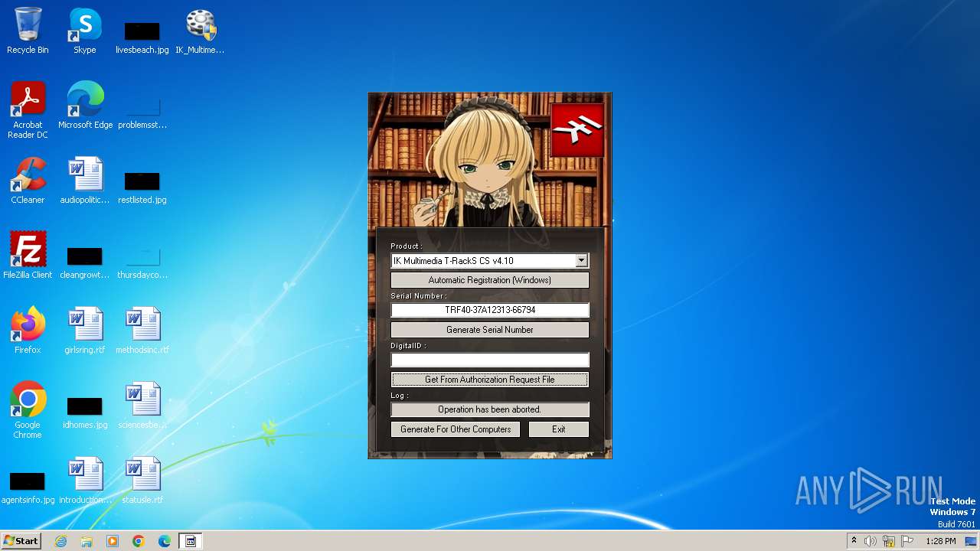Select the statusle.rtf document
980x551 pixels.
coord(142,481)
